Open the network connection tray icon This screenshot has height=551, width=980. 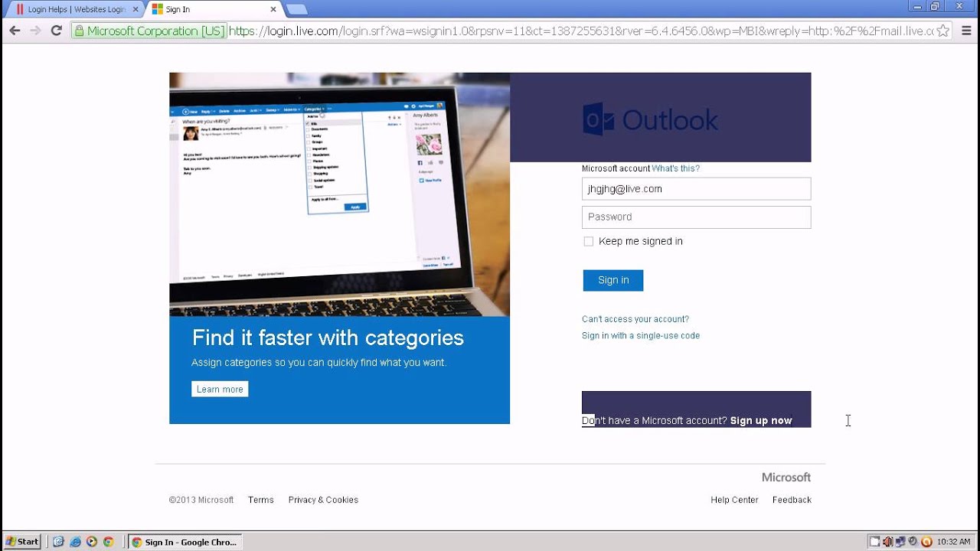coord(900,542)
